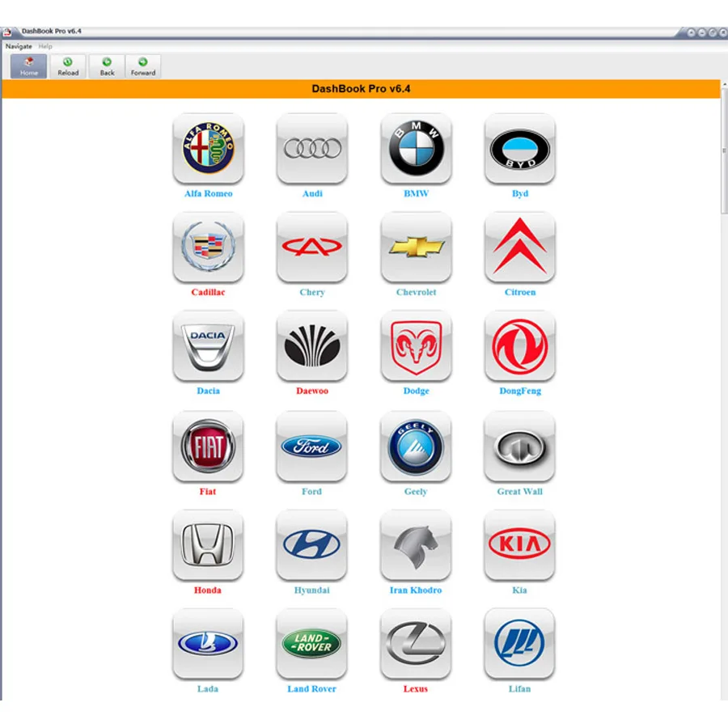Select the Hyundai logo tile

[311, 545]
